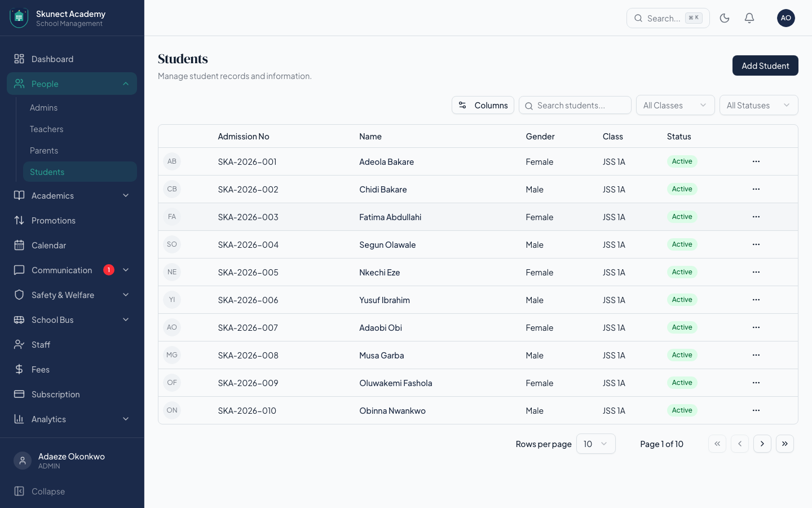Jump to last page of students
The height and width of the screenshot is (508, 812).
coord(785,444)
